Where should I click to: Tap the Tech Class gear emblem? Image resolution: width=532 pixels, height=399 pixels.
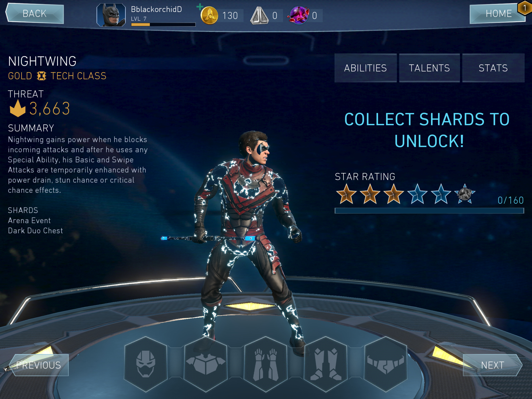coord(41,76)
